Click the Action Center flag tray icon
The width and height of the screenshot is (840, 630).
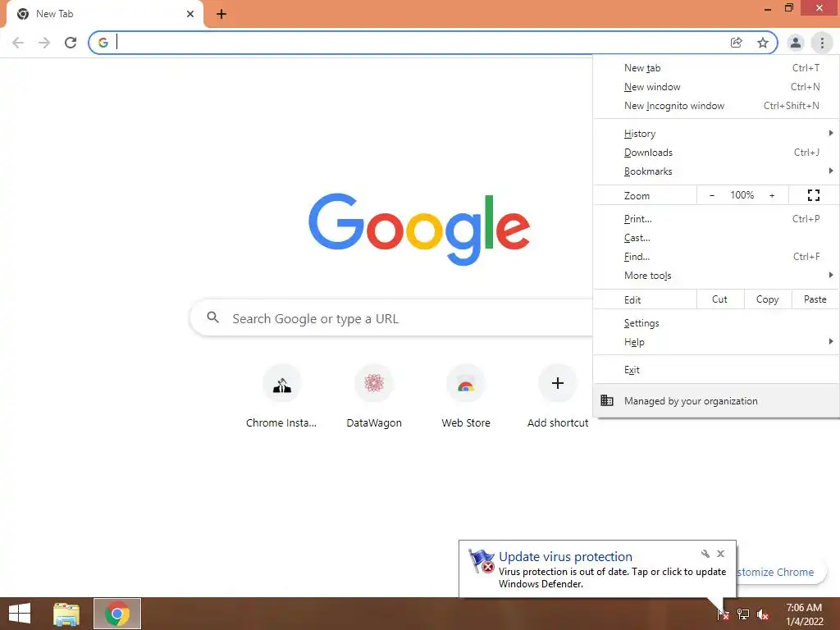click(x=724, y=614)
